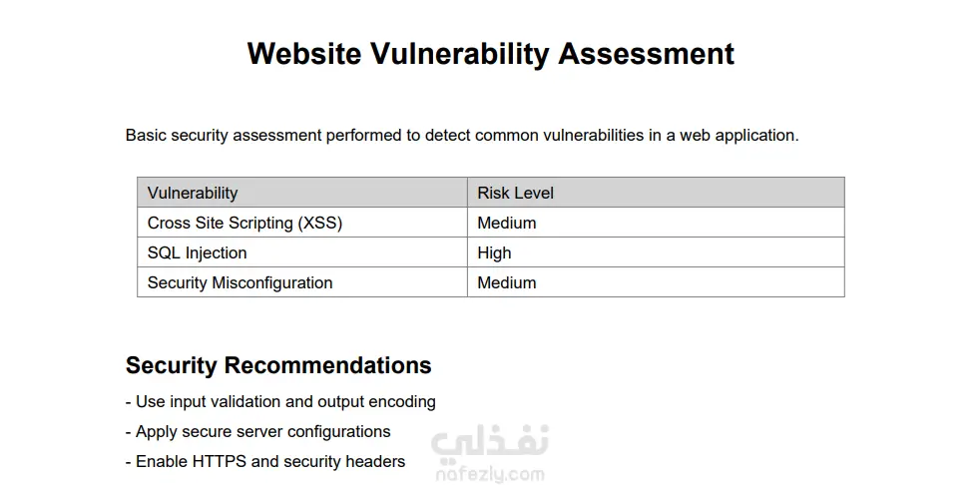The width and height of the screenshot is (980, 485).
Task: Click the Website Vulnerability Assessment title
Action: tap(491, 54)
